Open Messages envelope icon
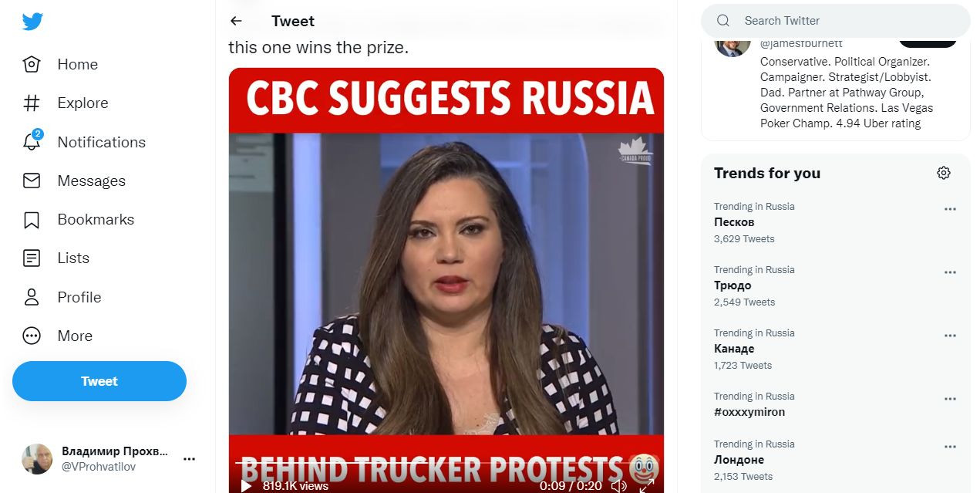This screenshot has height=493, width=980. click(32, 181)
